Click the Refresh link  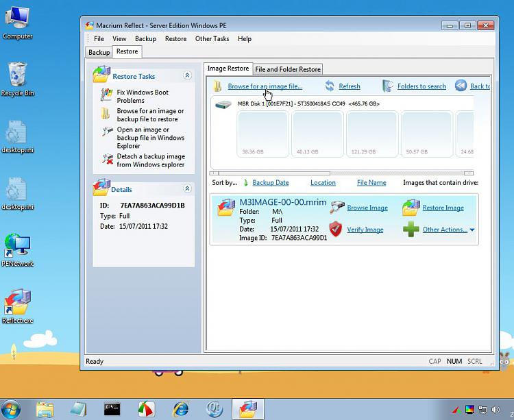click(x=350, y=86)
